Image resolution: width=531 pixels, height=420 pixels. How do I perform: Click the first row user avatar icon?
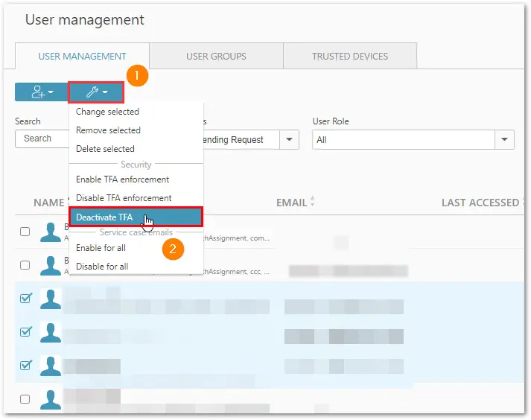51,232
